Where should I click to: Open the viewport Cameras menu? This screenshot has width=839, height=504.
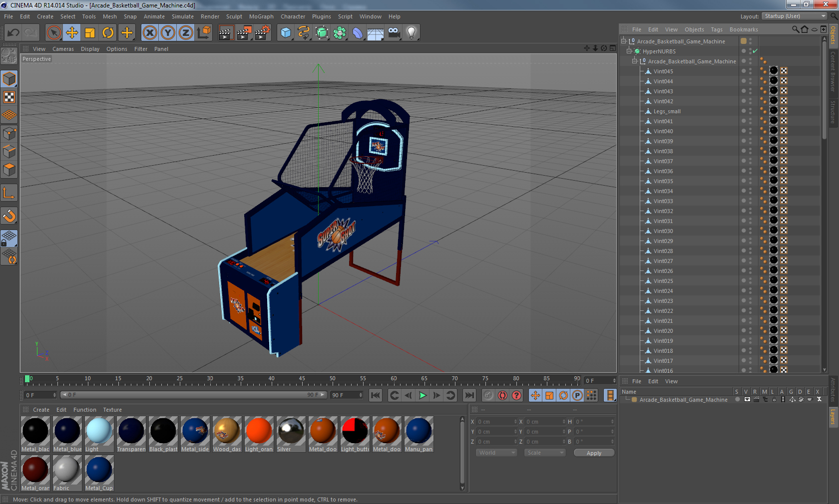pyautogui.click(x=63, y=49)
